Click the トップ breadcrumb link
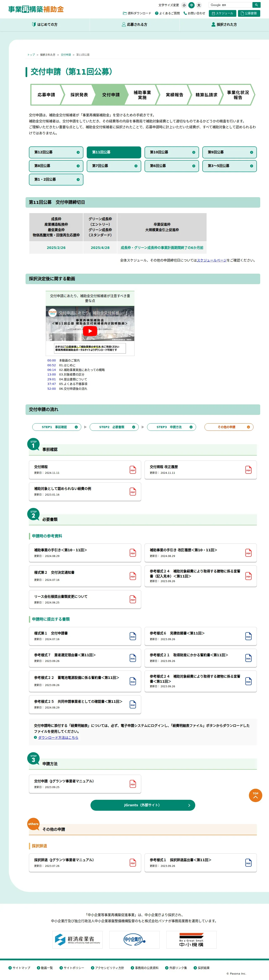This screenshot has width=269, height=980. (x=31, y=55)
